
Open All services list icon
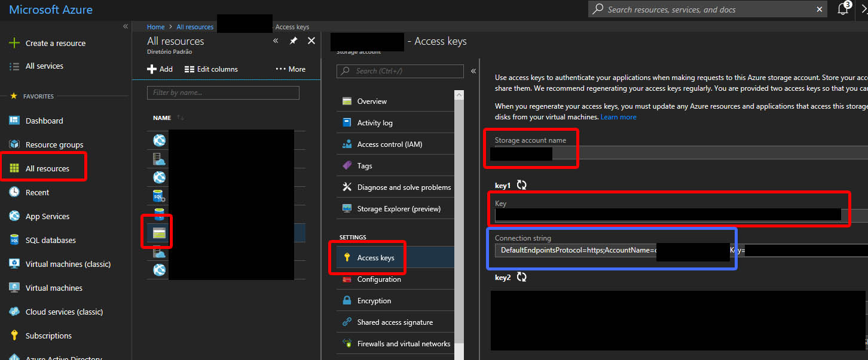(14, 66)
